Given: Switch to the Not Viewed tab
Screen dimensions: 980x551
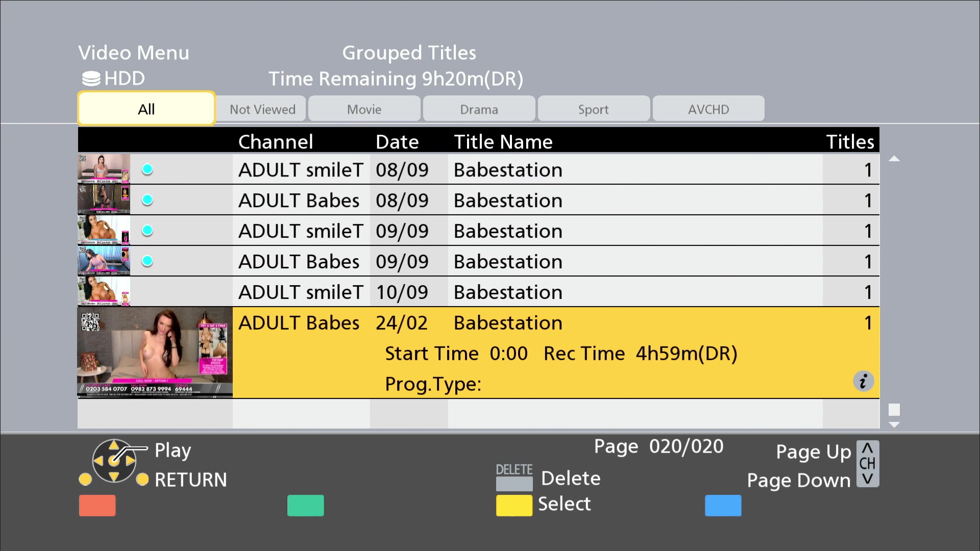Looking at the screenshot, I should [x=262, y=109].
